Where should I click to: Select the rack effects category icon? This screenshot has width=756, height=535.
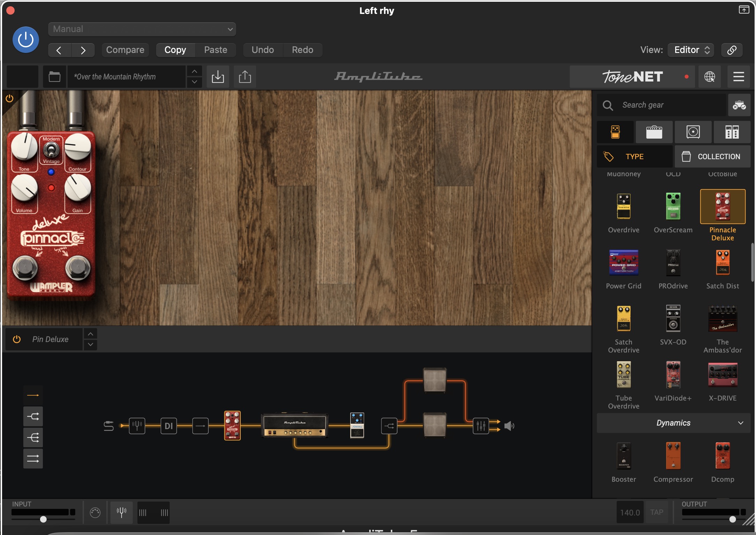(x=732, y=132)
